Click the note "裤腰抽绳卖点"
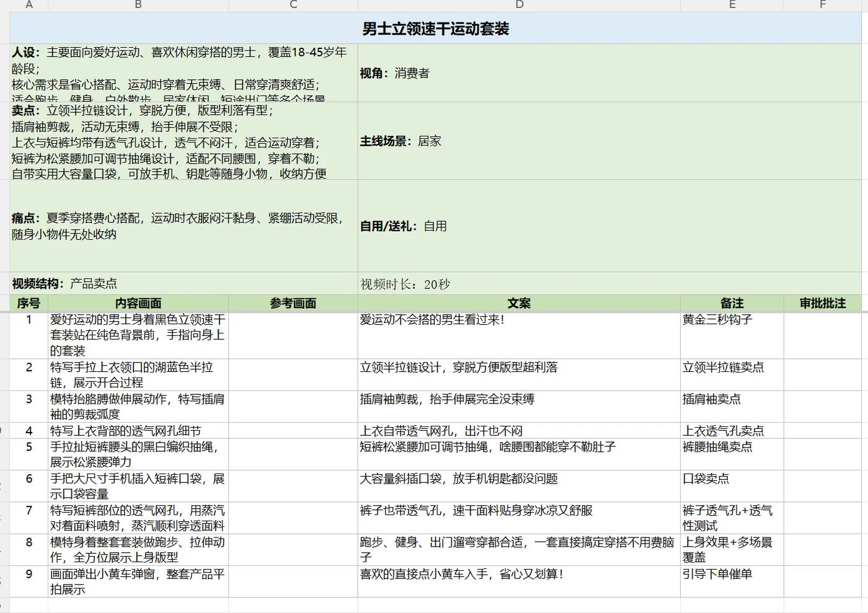 tap(717, 447)
